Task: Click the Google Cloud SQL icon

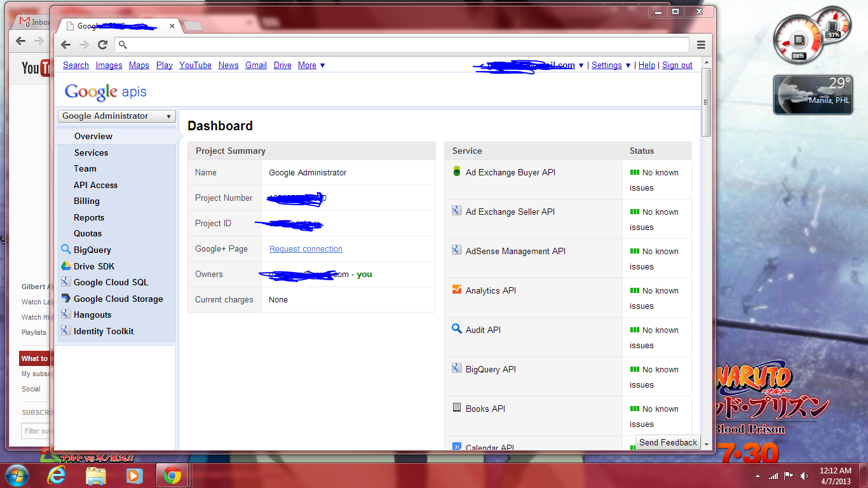Action: click(65, 282)
